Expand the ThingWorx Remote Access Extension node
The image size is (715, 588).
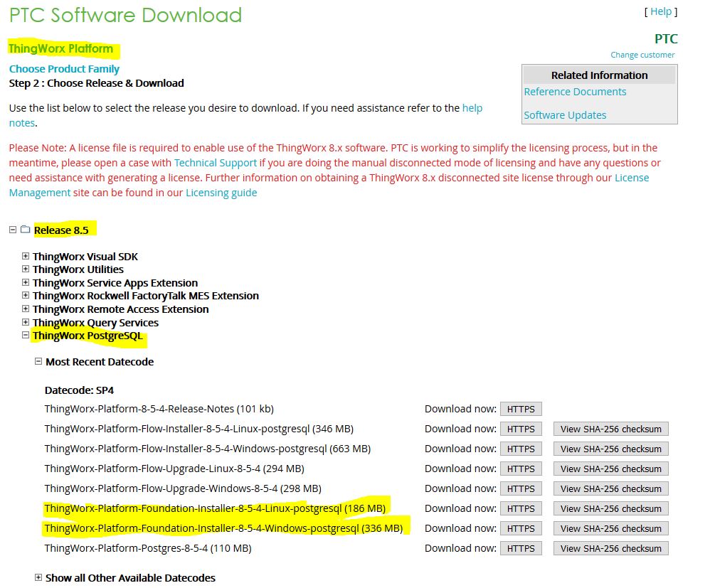click(26, 309)
